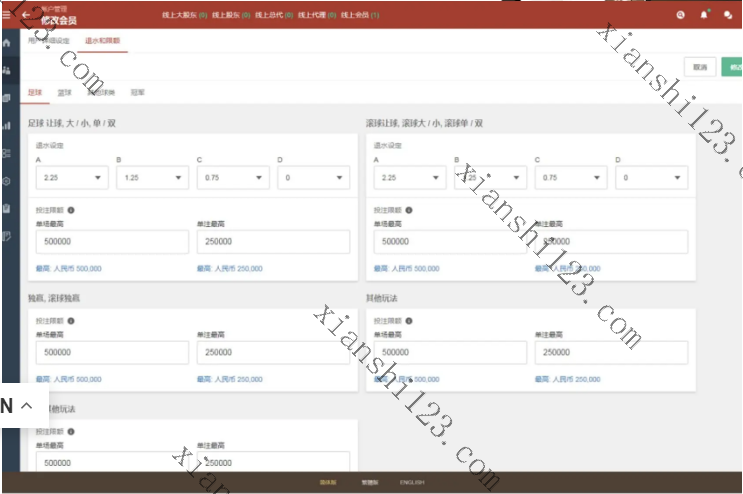
Task: Expand the N caret overlay
Action: tap(27, 405)
